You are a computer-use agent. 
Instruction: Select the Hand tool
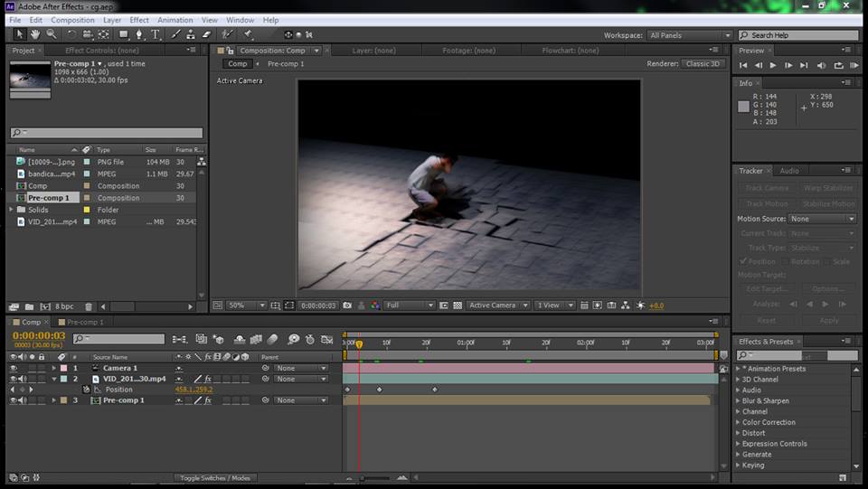click(35, 34)
